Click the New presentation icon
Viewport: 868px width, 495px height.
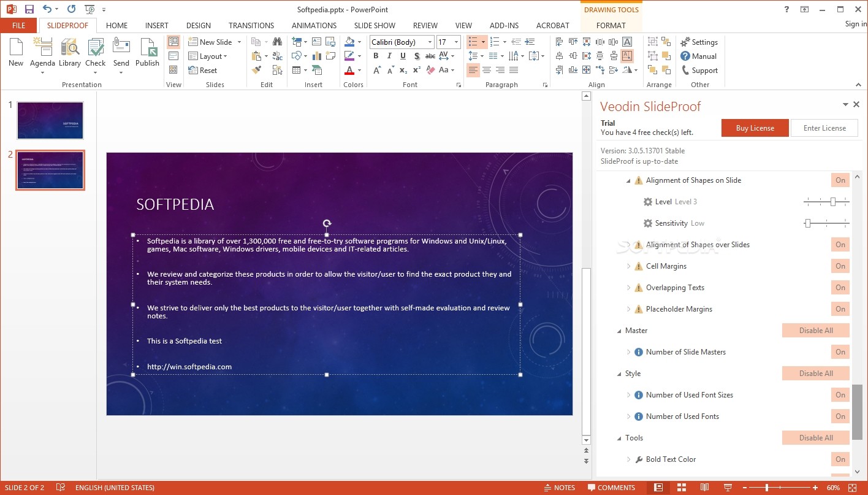click(16, 53)
